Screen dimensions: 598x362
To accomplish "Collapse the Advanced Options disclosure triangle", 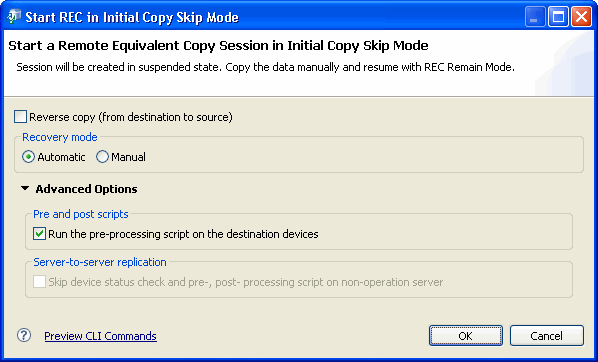I will (x=25, y=188).
